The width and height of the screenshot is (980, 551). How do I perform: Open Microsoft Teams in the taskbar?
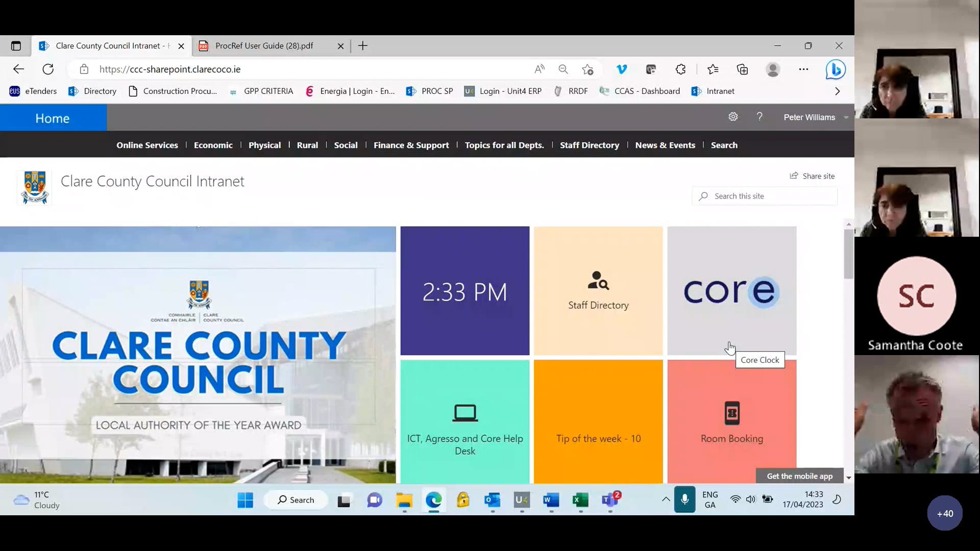pos(610,500)
